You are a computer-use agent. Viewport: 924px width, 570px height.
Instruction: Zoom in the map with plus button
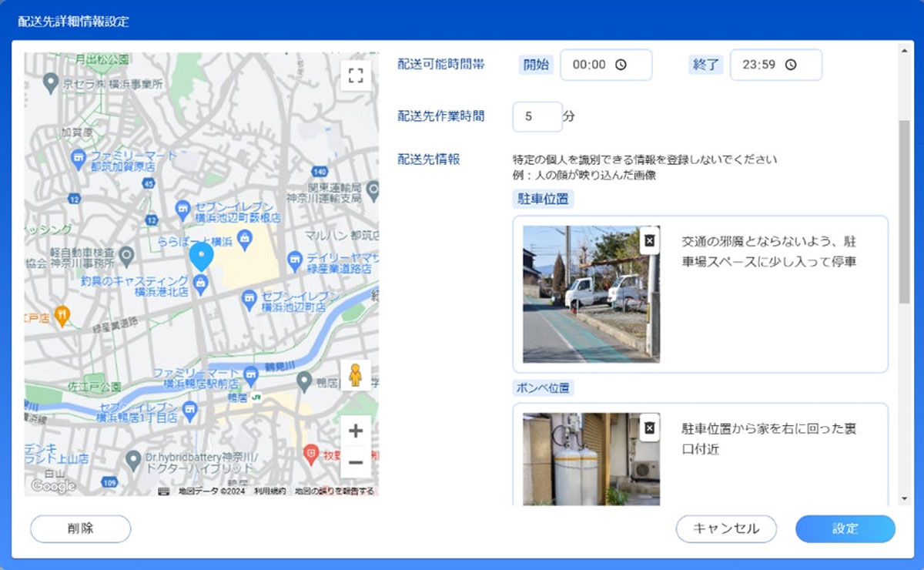pyautogui.click(x=355, y=431)
